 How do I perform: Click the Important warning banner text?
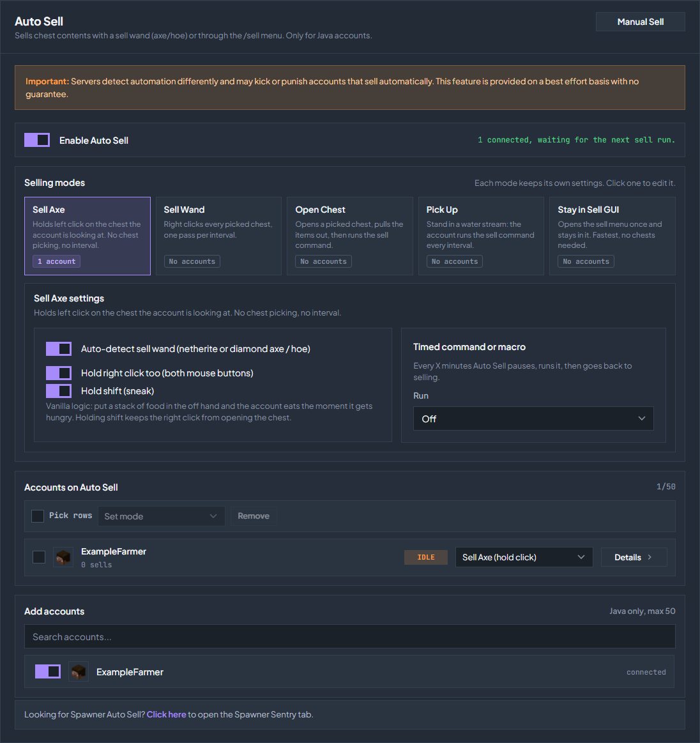[332, 88]
